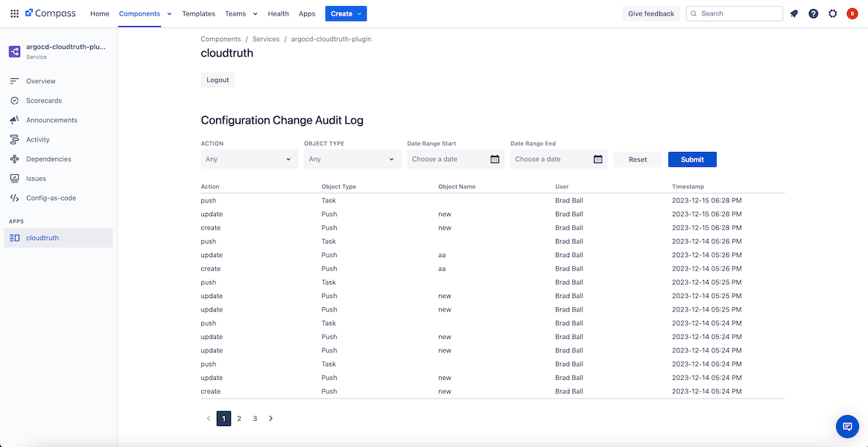
Task: Go to page 3
Action: [x=256, y=419]
